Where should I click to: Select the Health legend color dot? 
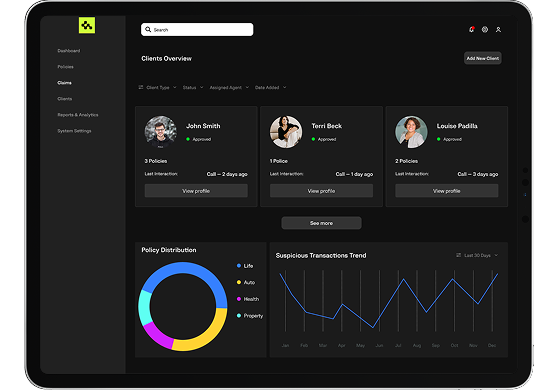coord(239,299)
